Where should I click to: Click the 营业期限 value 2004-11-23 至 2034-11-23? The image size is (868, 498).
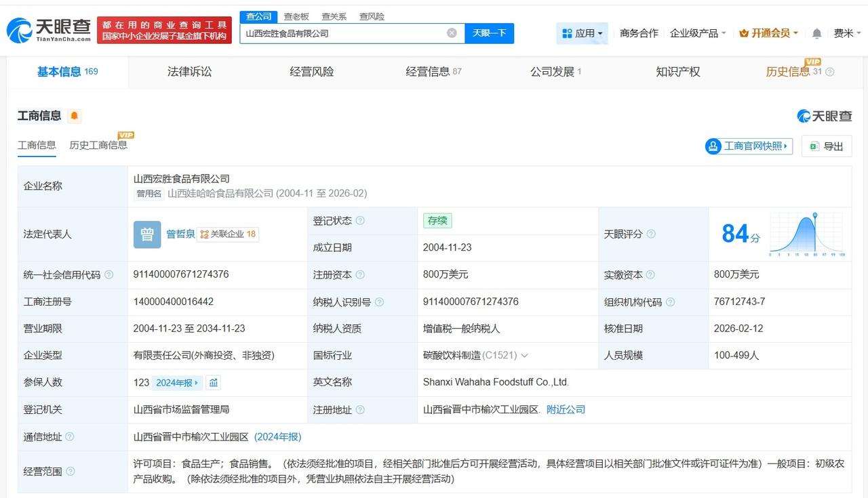(189, 329)
